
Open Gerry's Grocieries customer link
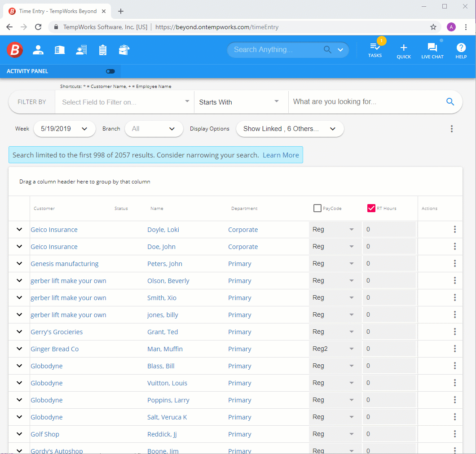(57, 332)
